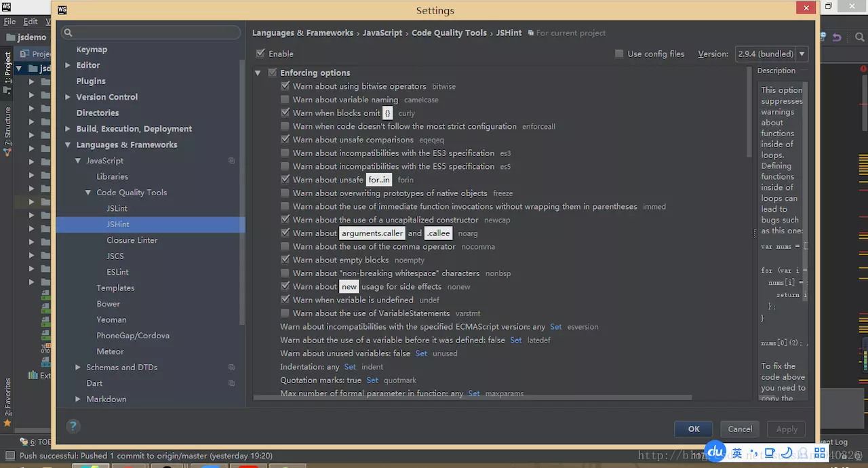Toggle 'Warn when variable is undefined'
Screen dimensions: 868x468
pyautogui.click(x=285, y=300)
